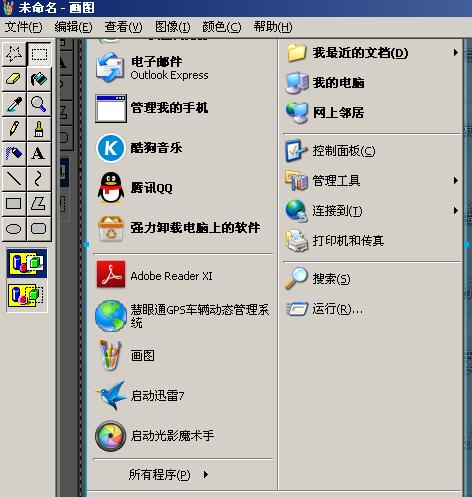This screenshot has height=497, width=472.
Task: Click the 管理我的手机 window icon
Action: click(x=111, y=108)
